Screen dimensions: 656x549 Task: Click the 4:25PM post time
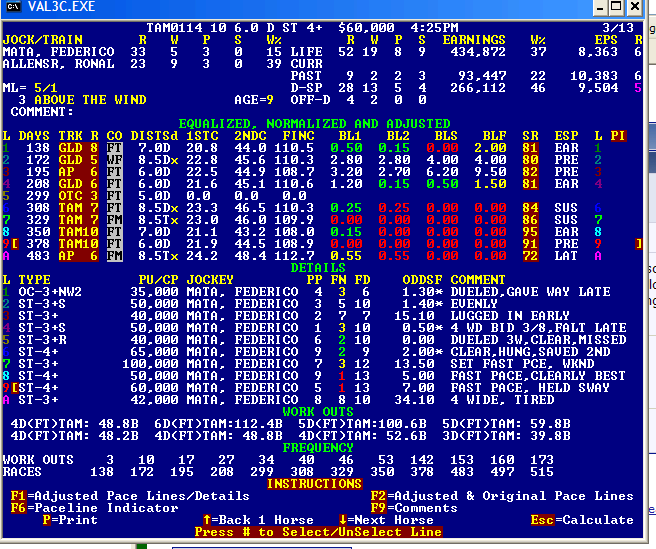click(x=434, y=28)
